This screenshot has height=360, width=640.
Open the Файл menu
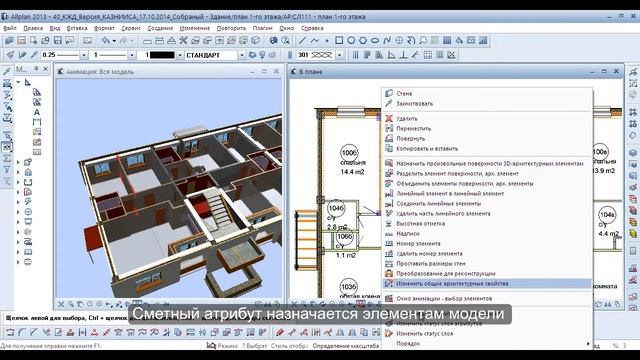[x=10, y=28]
